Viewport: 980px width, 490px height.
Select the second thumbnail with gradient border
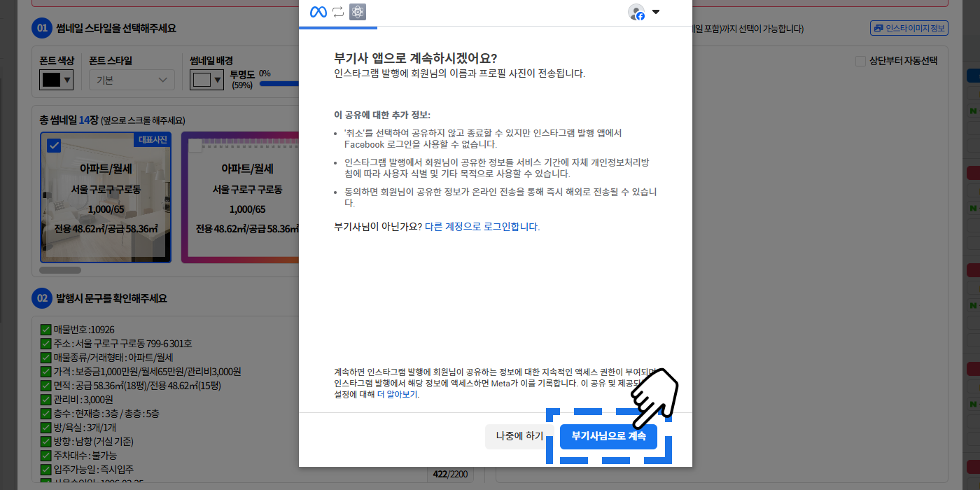[240, 197]
